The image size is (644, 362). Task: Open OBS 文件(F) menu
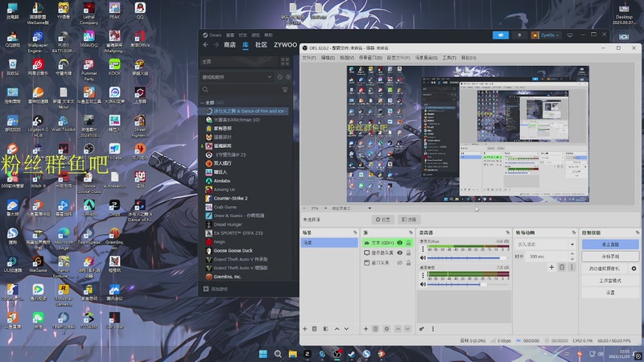click(309, 58)
